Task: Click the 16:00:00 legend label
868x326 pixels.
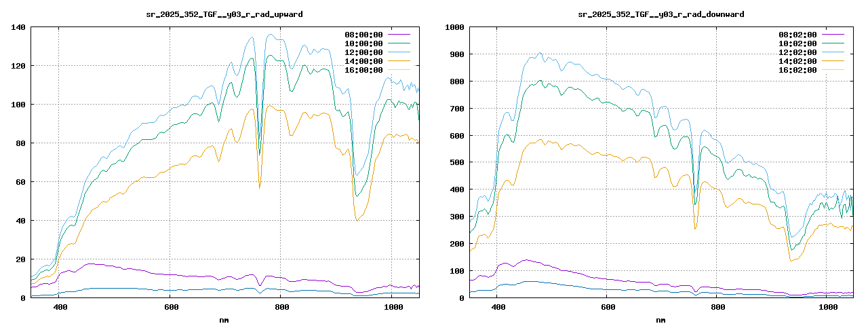Action: [363, 70]
